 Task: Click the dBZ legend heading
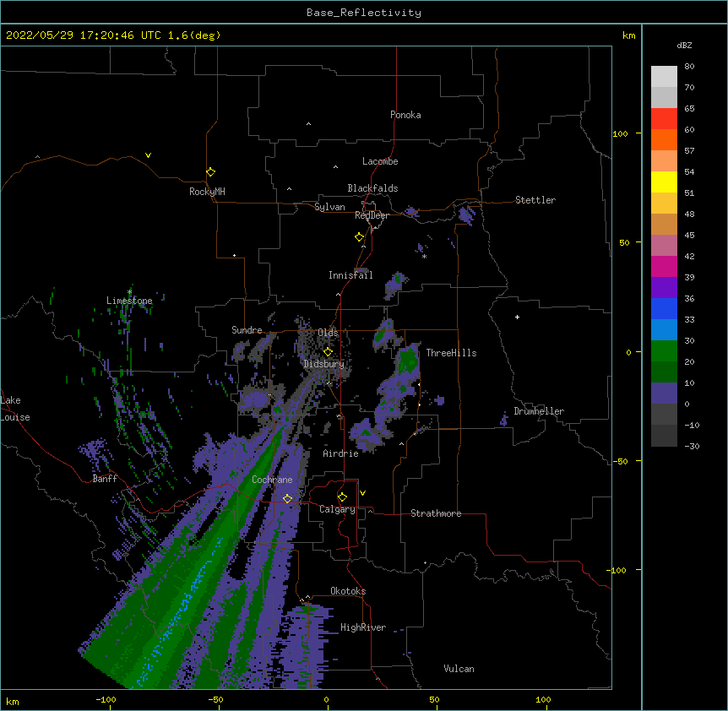point(684,45)
